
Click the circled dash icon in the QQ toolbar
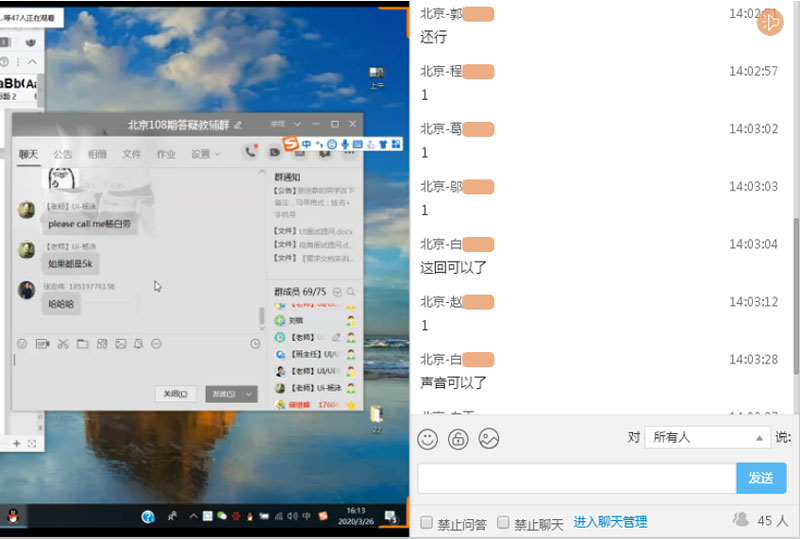[x=157, y=344]
